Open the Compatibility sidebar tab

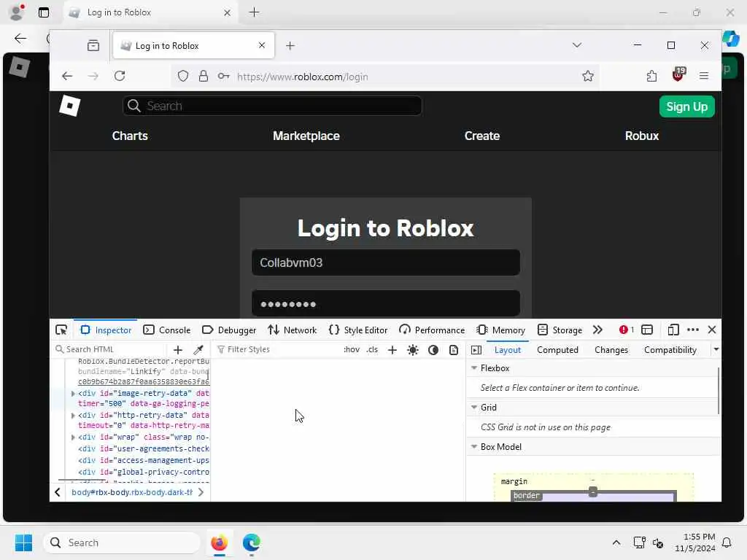(x=670, y=350)
